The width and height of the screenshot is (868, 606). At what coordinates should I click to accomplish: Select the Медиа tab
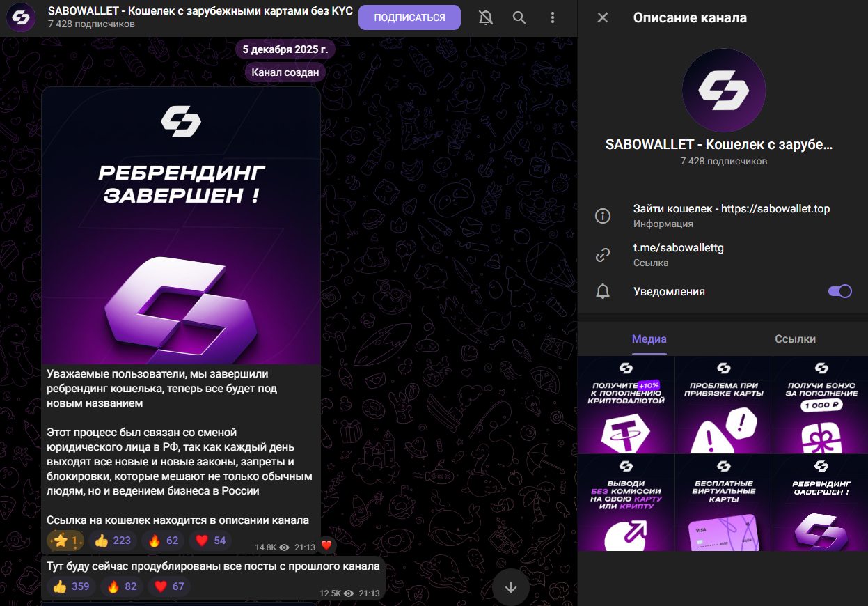(x=649, y=339)
